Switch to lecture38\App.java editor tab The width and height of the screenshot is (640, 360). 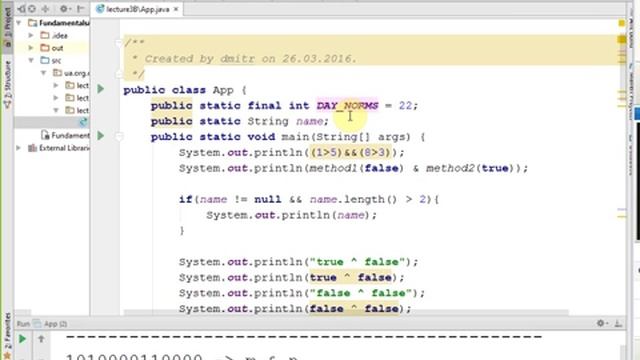tap(137, 9)
